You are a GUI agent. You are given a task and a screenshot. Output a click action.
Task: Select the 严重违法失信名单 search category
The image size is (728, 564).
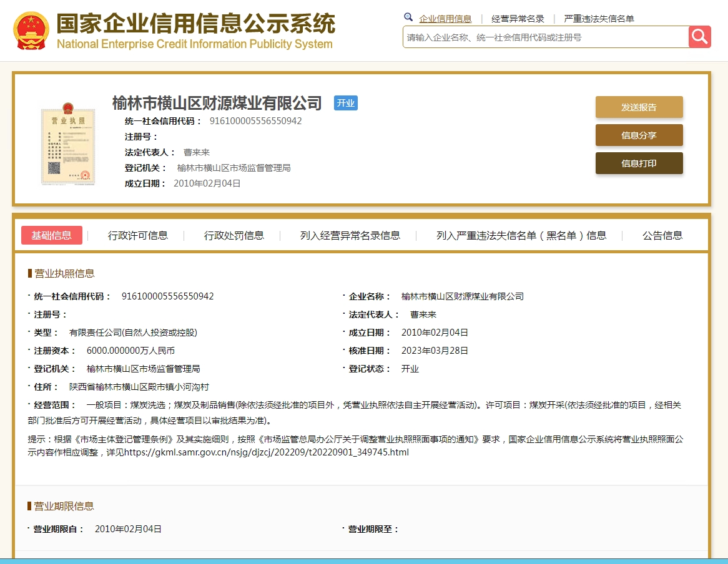pos(599,19)
